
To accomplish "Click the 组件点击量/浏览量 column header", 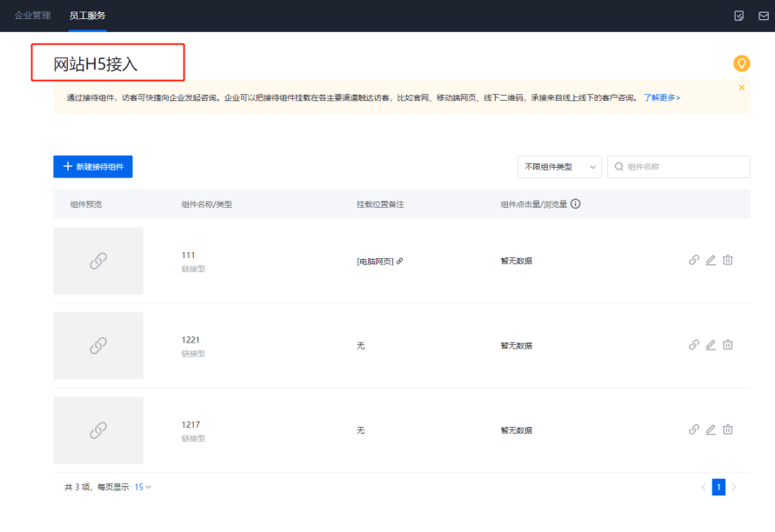I will point(534,204).
